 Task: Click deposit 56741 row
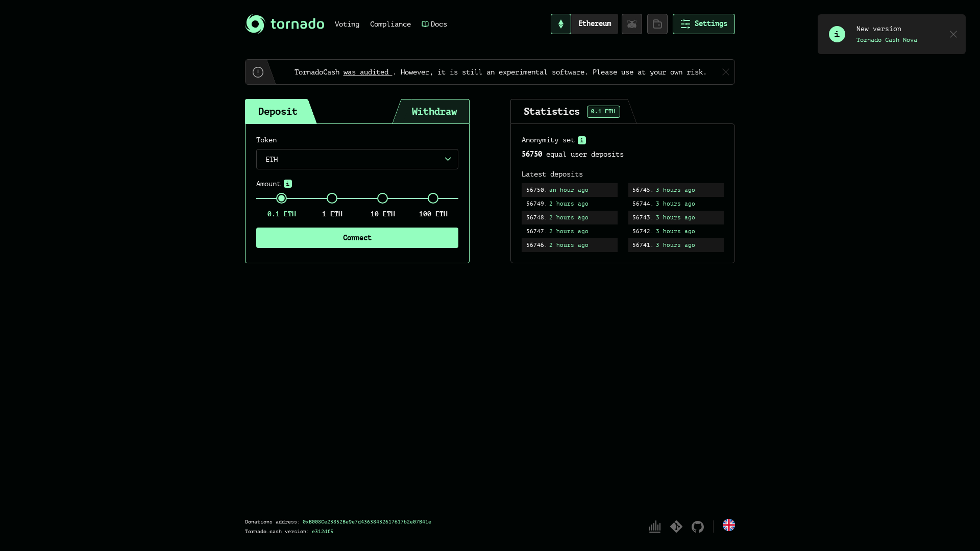click(x=676, y=245)
